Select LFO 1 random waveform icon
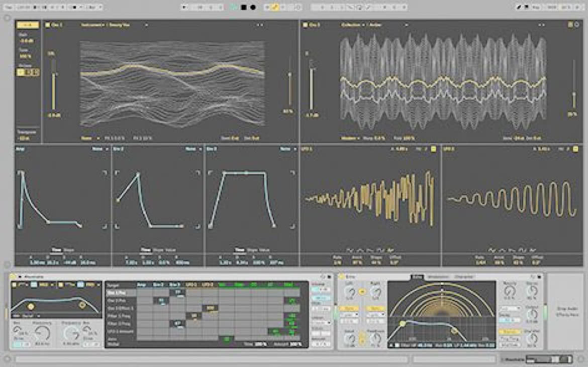 390,250
